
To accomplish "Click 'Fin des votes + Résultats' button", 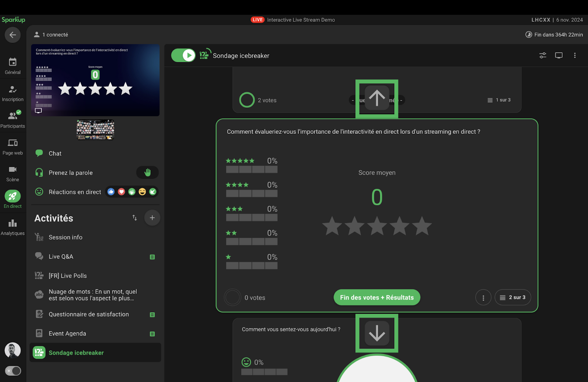I will click(377, 298).
